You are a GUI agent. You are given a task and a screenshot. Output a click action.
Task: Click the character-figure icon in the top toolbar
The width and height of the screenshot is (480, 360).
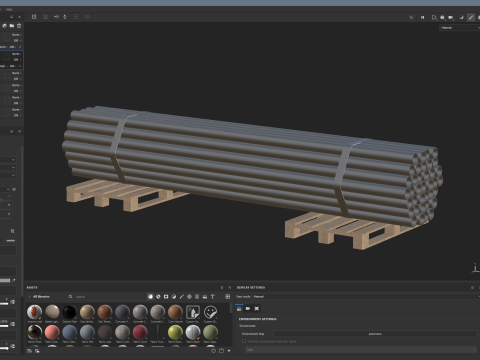[65, 17]
